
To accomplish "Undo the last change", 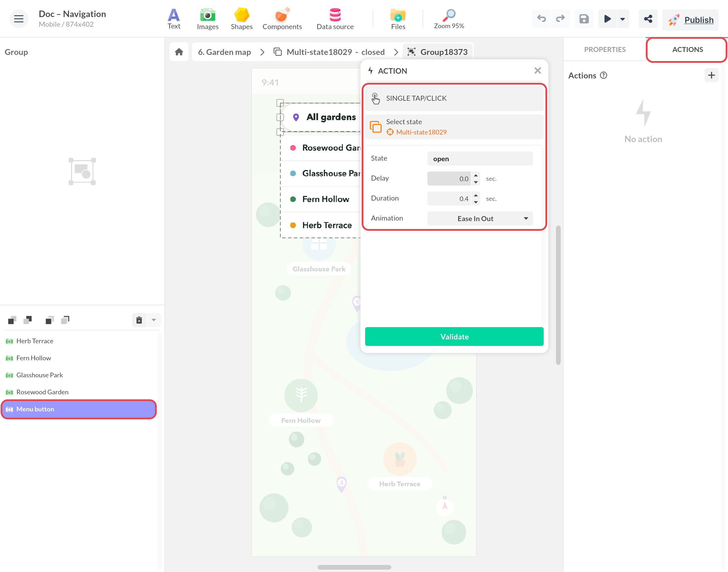I will click(541, 19).
